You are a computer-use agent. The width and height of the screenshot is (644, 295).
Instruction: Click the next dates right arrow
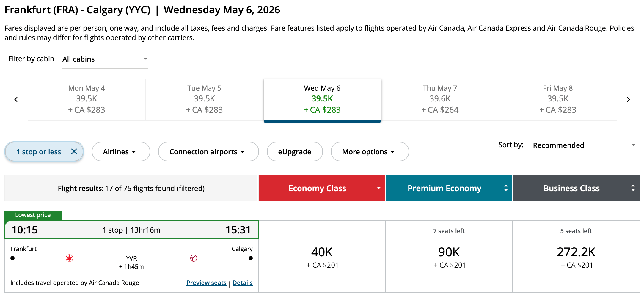[628, 100]
